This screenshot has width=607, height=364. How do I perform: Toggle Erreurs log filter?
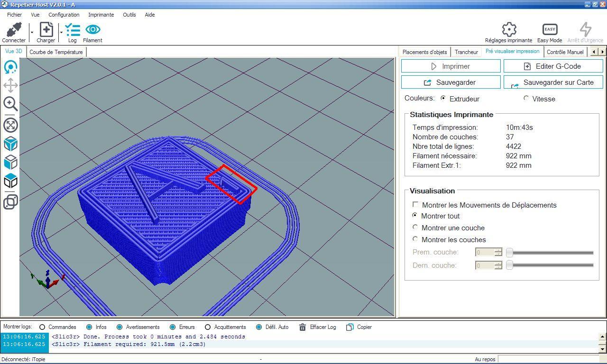(173, 327)
